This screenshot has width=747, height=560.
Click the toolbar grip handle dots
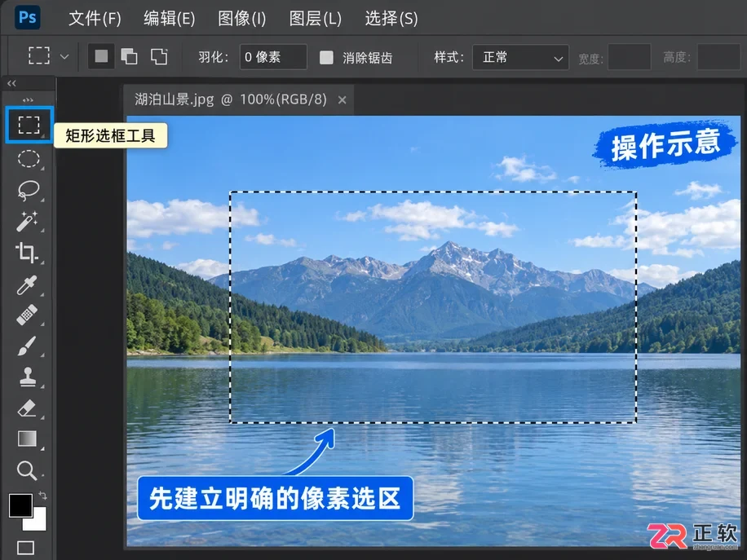pyautogui.click(x=28, y=99)
